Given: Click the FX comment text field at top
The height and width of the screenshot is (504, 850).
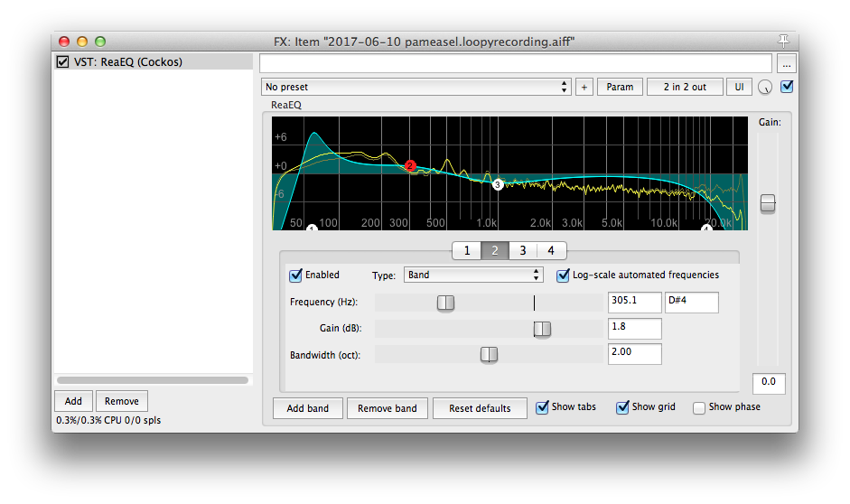Looking at the screenshot, I should click(x=516, y=63).
